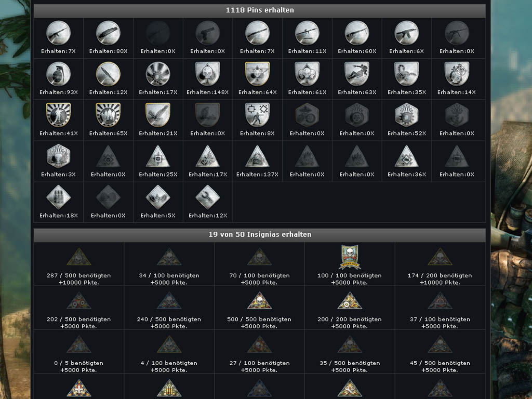Click the wrench diamond pin with 12X
The height and width of the screenshot is (399, 532).
point(208,197)
